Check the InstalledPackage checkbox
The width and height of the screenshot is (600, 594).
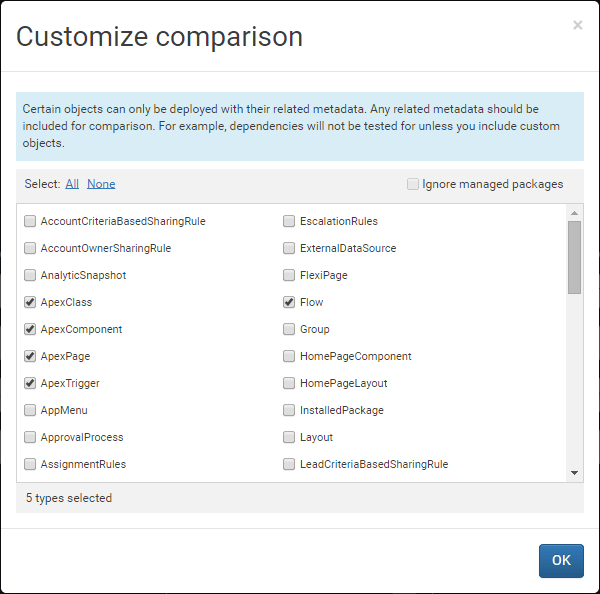tap(289, 410)
